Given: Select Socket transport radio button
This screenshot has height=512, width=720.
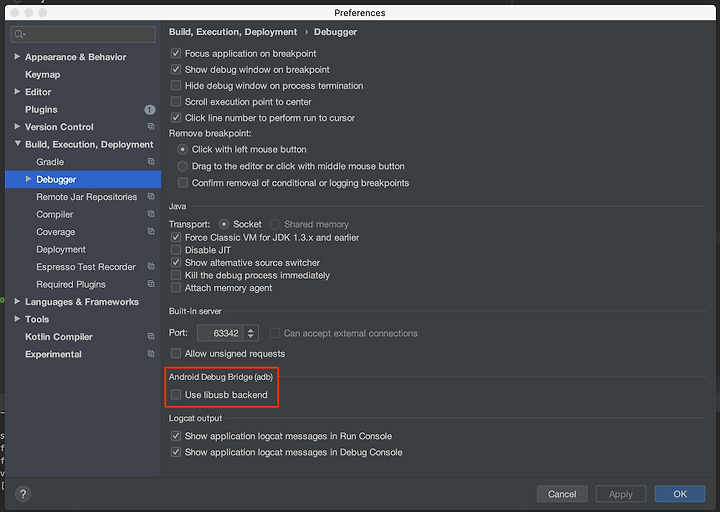Looking at the screenshot, I should click(224, 224).
